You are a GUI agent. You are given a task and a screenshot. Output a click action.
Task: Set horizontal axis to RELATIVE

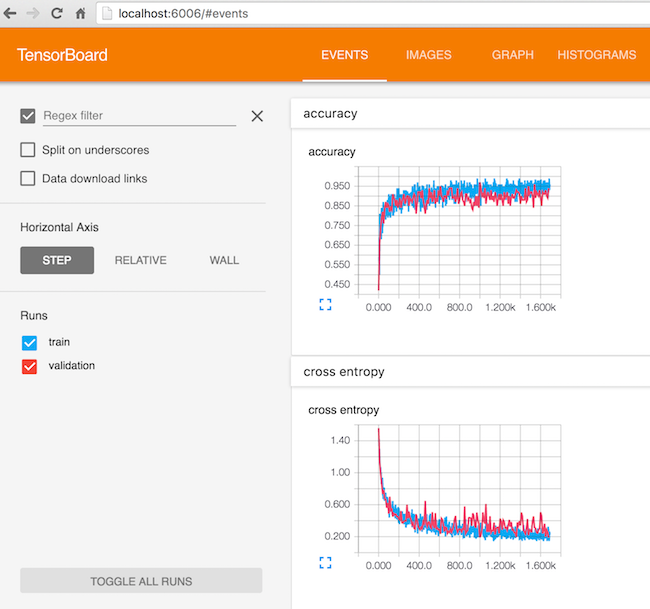(141, 260)
